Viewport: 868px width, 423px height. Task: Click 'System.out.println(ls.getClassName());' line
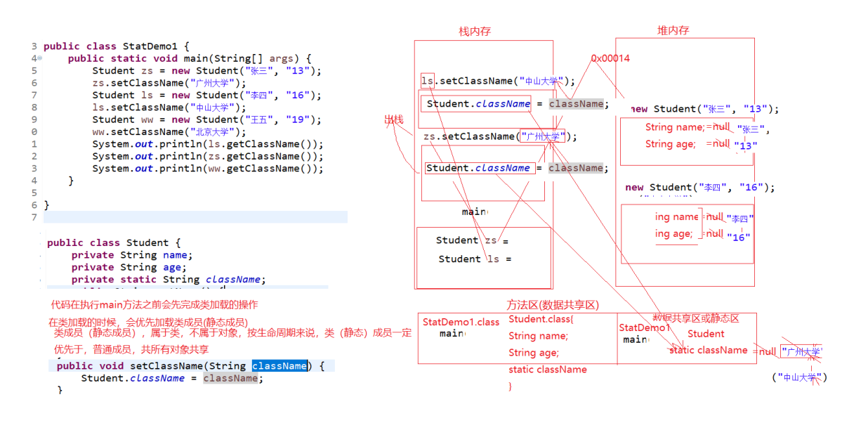208,144
